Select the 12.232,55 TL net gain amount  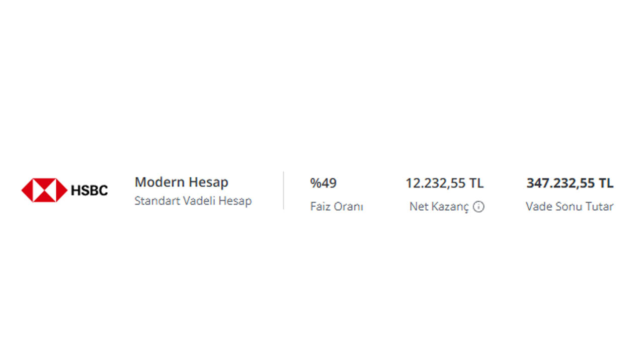point(445,184)
